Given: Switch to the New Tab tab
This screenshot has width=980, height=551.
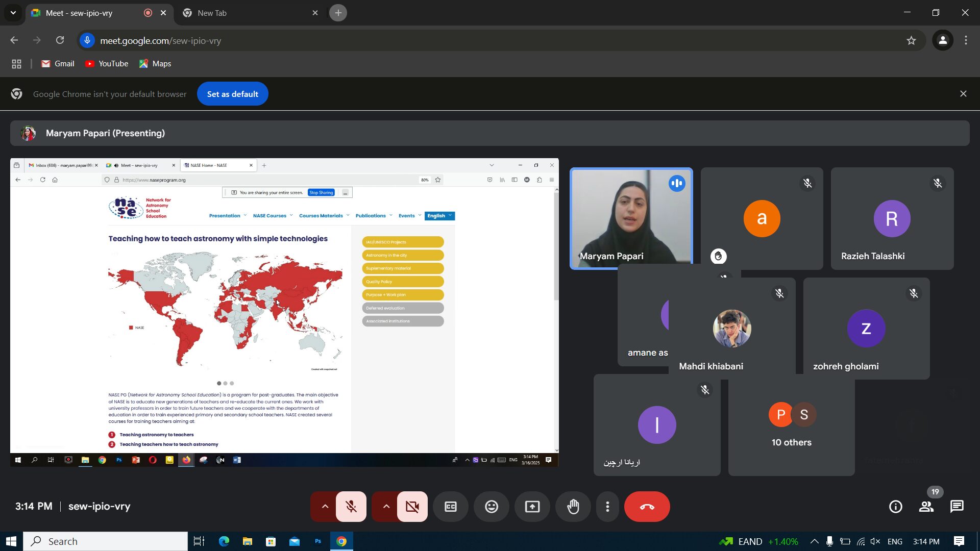Looking at the screenshot, I should click(x=250, y=13).
